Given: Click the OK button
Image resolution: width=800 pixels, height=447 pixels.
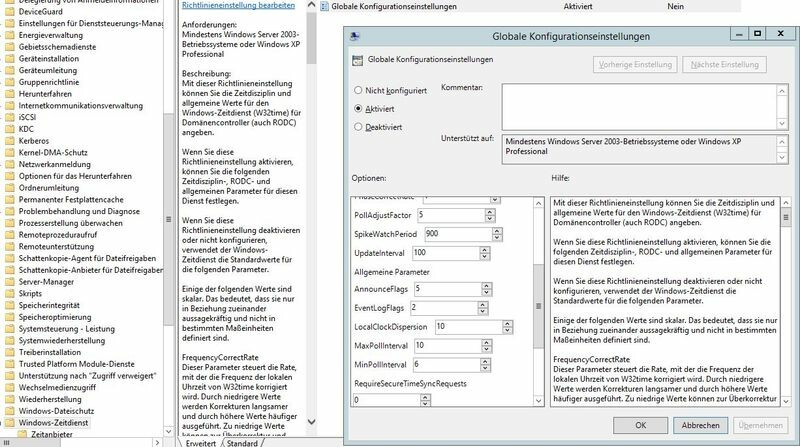Looking at the screenshot, I should pos(640,425).
